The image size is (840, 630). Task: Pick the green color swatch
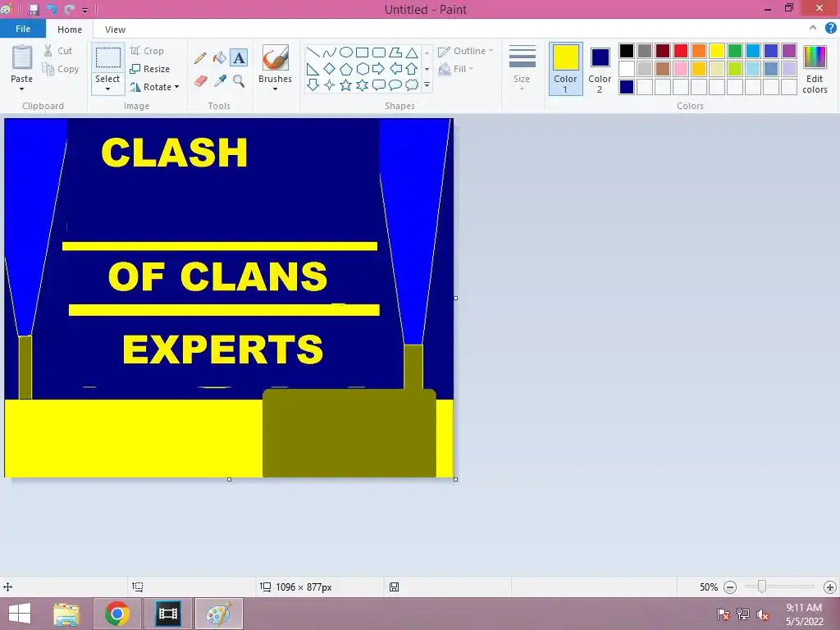click(x=735, y=51)
